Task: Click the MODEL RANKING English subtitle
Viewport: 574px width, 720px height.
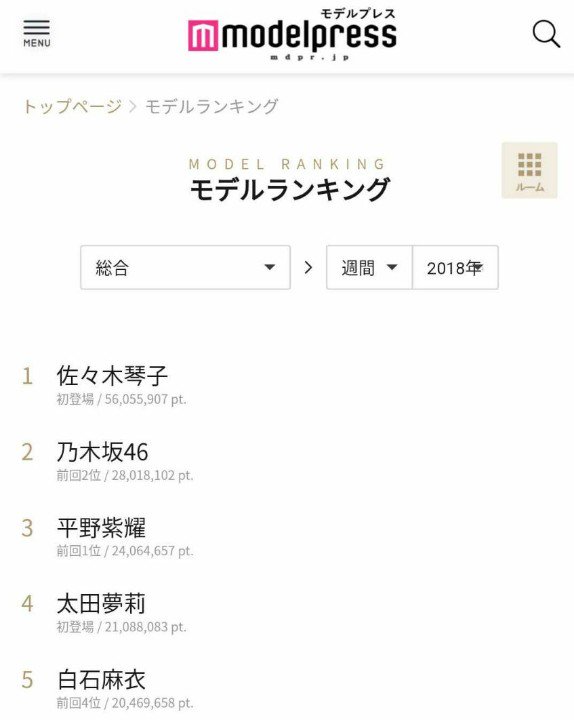Action: pyautogui.click(x=287, y=164)
